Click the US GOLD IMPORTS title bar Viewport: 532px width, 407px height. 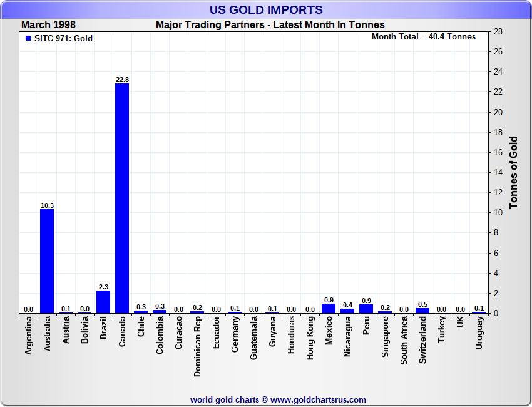pos(266,9)
